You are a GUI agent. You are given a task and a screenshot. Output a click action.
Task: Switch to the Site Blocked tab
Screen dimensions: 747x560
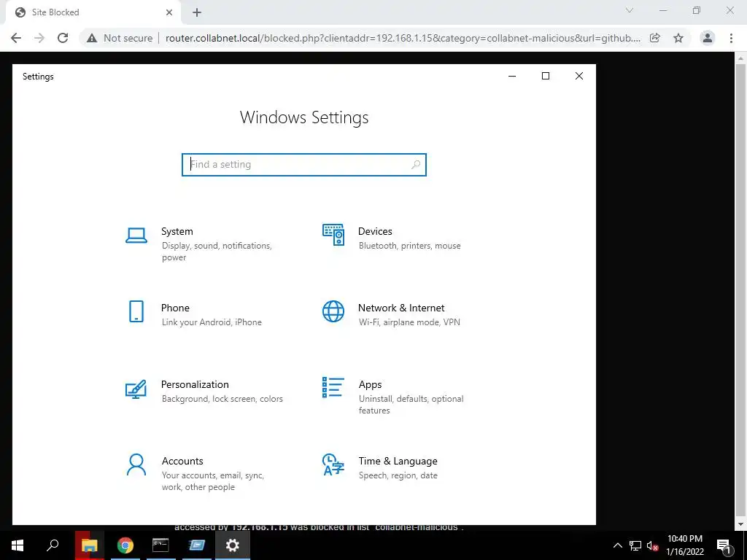click(x=93, y=12)
